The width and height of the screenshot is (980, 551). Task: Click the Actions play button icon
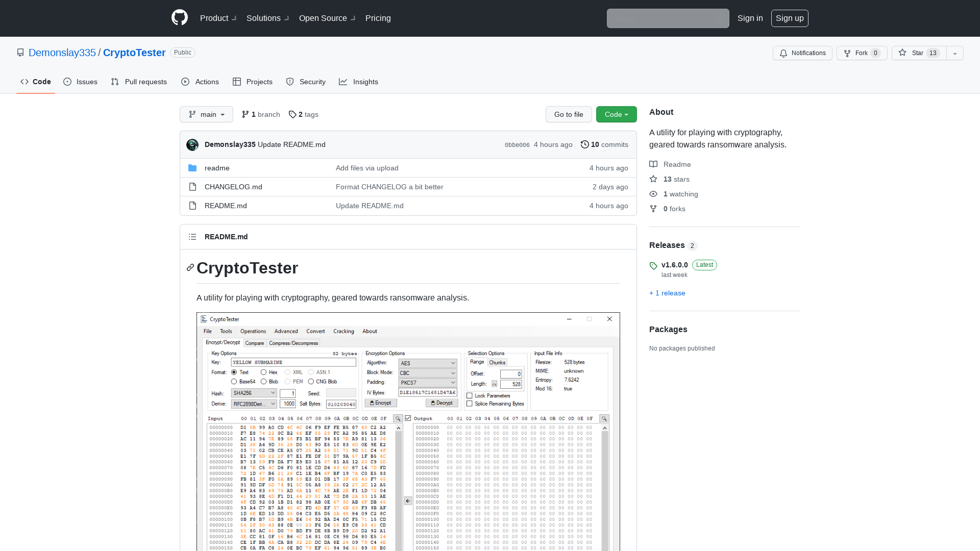185,82
